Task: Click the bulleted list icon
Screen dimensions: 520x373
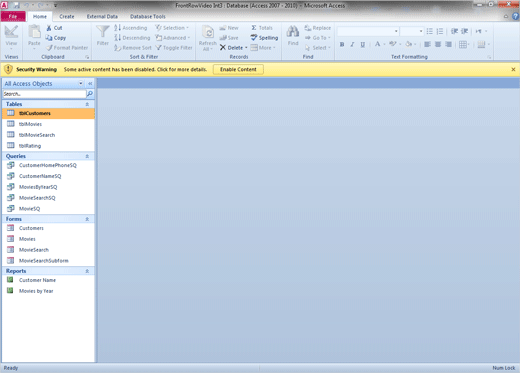Action: click(x=430, y=31)
